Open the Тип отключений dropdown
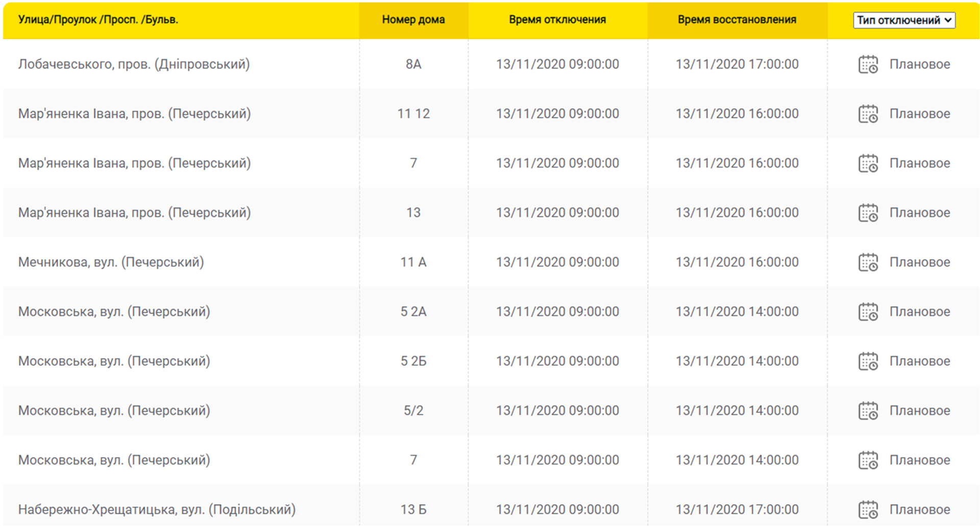Image resolution: width=980 pixels, height=526 pixels. click(x=904, y=20)
